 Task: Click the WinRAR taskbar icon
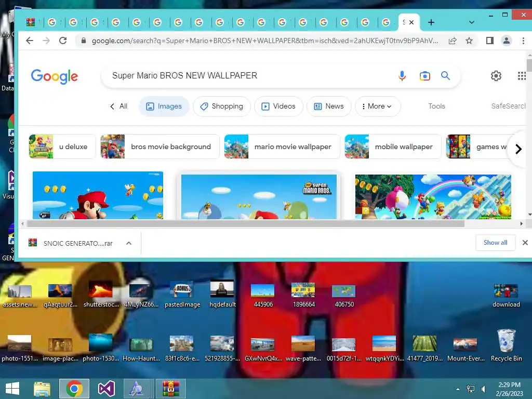click(x=170, y=389)
